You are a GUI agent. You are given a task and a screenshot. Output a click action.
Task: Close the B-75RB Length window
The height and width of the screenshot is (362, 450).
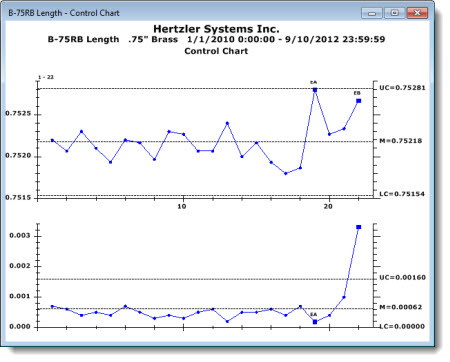click(417, 13)
